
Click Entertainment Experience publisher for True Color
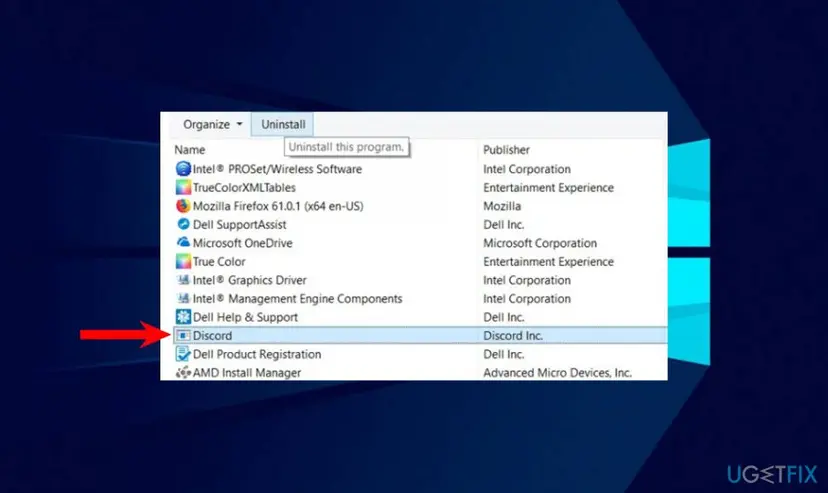tap(548, 261)
